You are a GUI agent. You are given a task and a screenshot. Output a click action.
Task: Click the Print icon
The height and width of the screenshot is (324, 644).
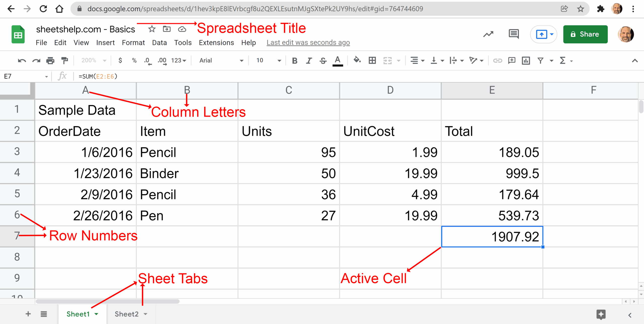click(x=50, y=61)
